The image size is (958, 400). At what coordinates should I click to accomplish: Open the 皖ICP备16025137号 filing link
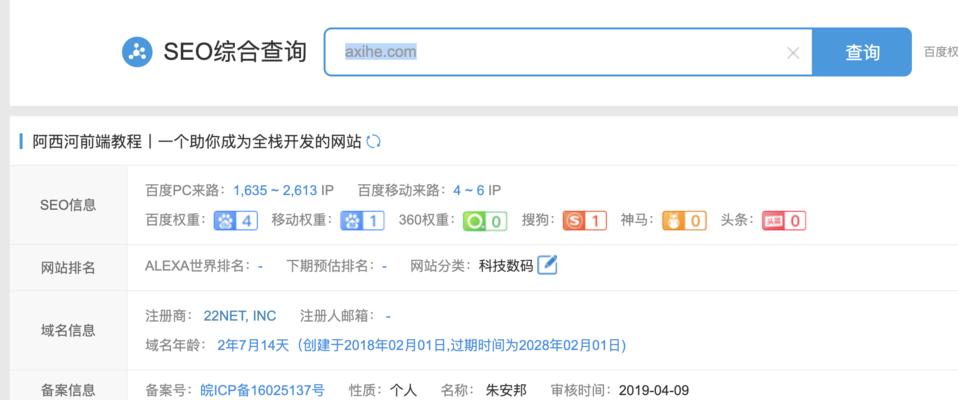[263, 390]
